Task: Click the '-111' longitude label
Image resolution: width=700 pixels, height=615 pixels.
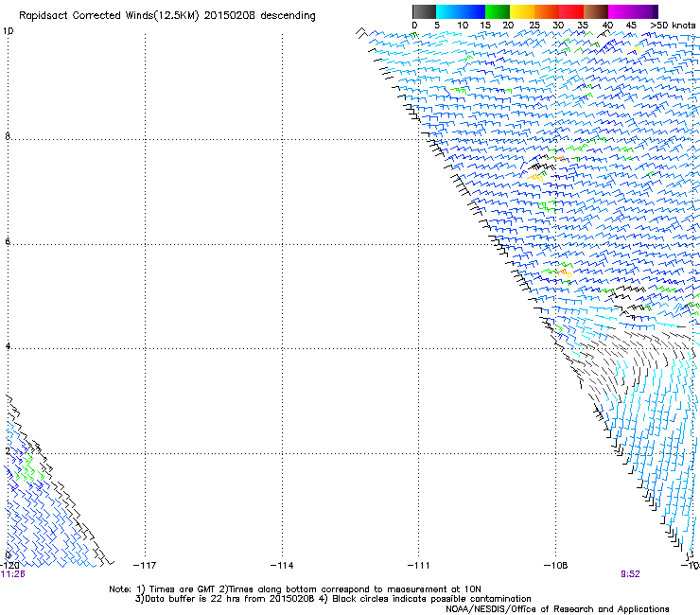Action: [x=418, y=566]
